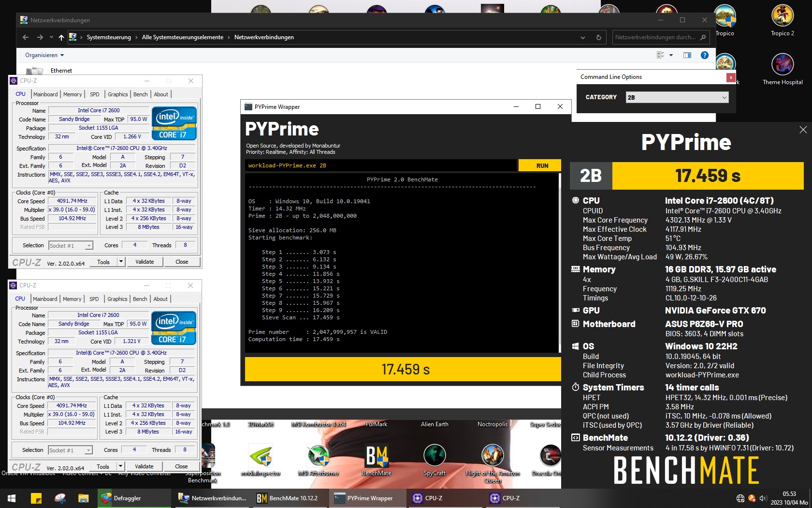Expand the Tools dropdown arrow in upper CPU-Z
This screenshot has width=812, height=508.
click(x=121, y=262)
